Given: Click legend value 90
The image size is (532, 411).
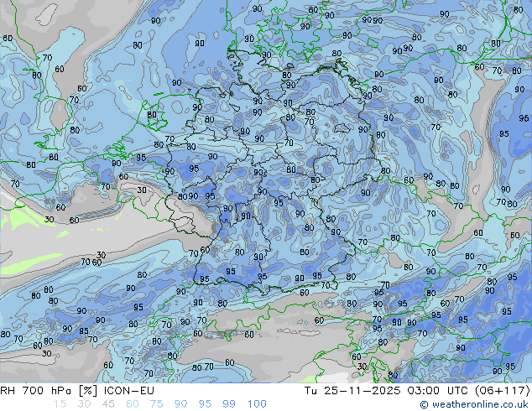Looking at the screenshot, I should coord(181,404).
